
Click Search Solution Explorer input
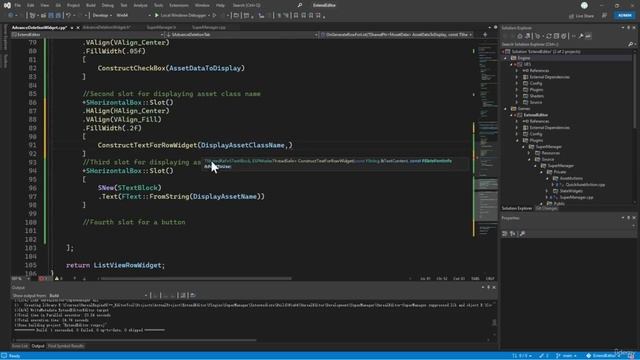pos(563,44)
